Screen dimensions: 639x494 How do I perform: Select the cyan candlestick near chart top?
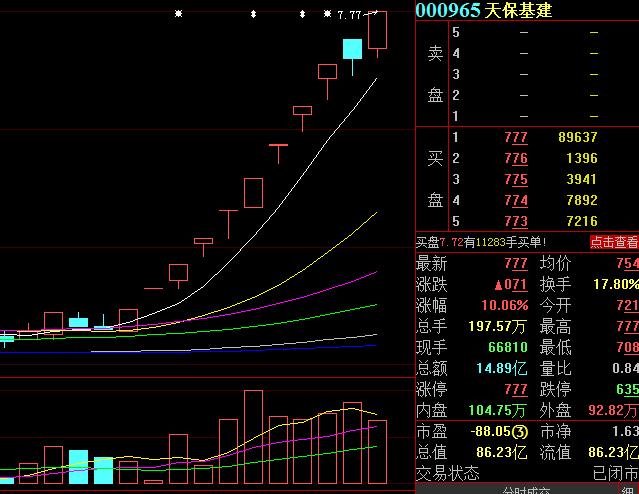[352, 50]
